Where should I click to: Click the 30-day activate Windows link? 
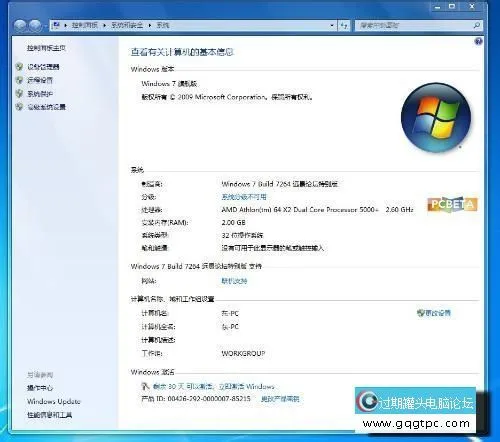point(214,386)
